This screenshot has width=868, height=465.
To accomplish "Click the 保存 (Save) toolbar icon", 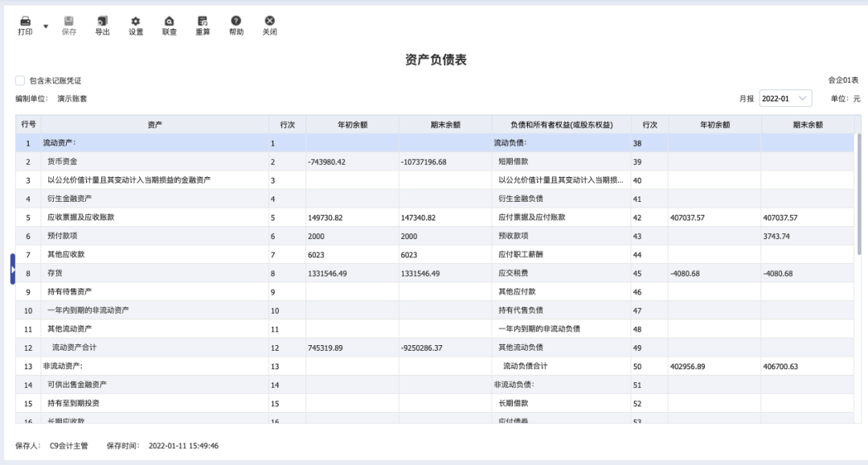I will coord(69,21).
